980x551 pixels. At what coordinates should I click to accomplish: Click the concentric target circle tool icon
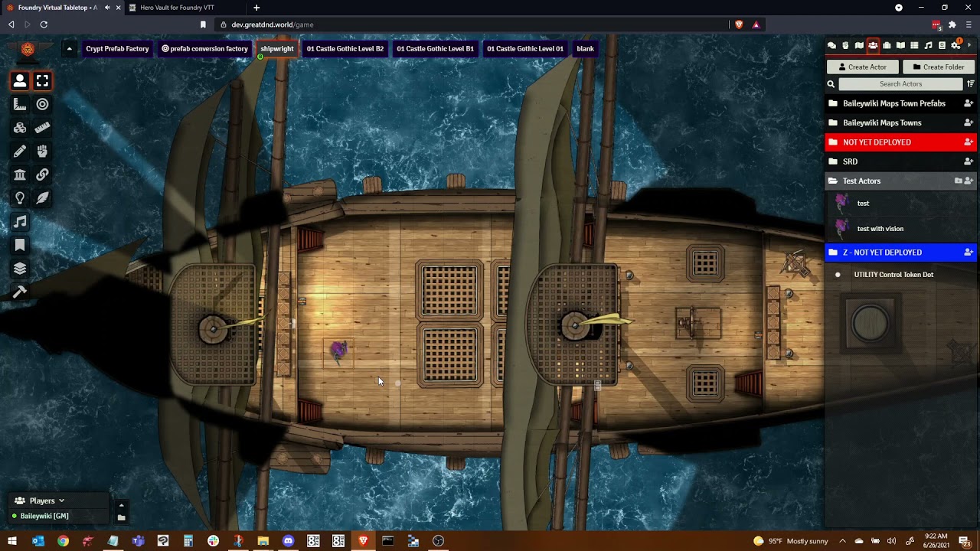tap(42, 104)
